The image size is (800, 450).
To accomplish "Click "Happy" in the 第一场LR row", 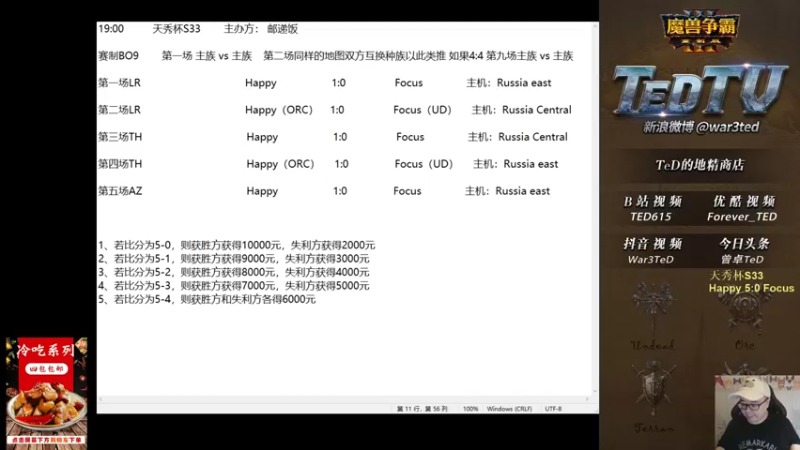I will click(x=261, y=83).
